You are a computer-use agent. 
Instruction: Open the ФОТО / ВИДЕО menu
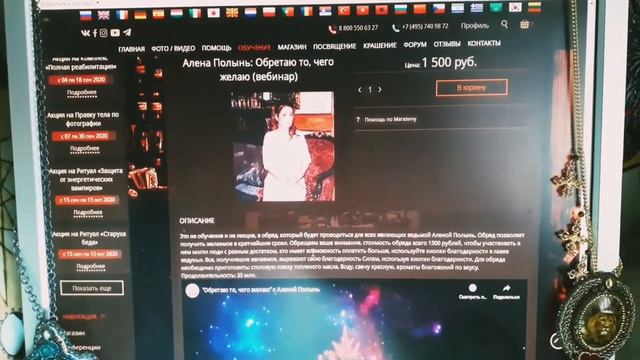[x=173, y=49]
